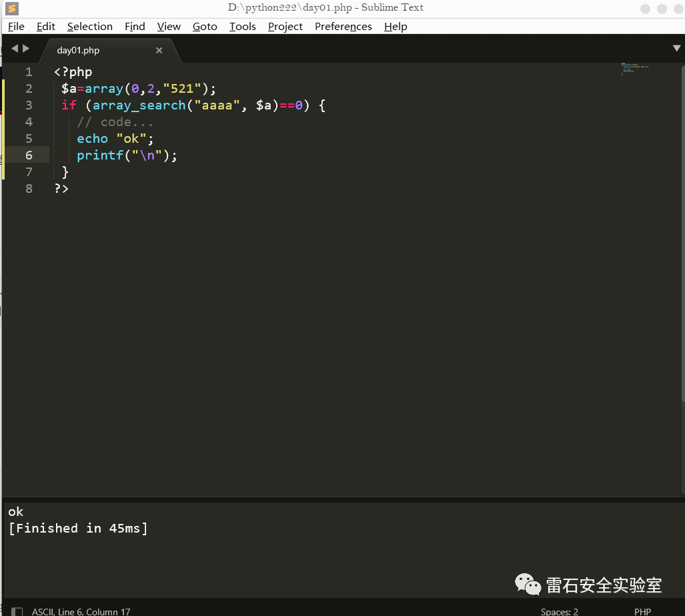Toggle the side panel switcher in status bar

17,611
